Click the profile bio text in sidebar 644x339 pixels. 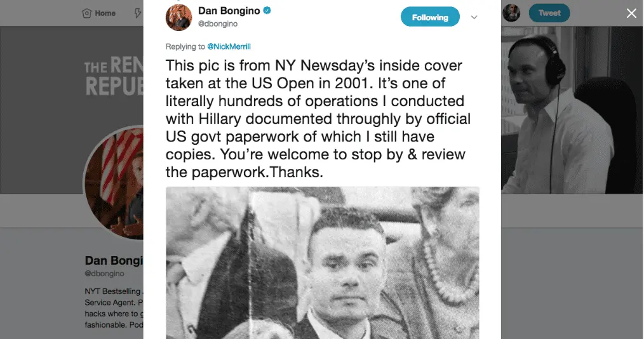114,308
